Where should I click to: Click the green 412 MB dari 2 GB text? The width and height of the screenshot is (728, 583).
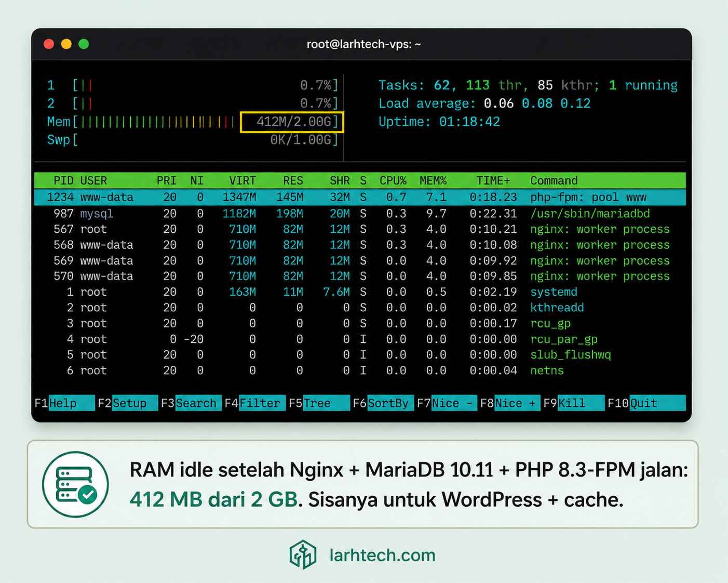213,500
